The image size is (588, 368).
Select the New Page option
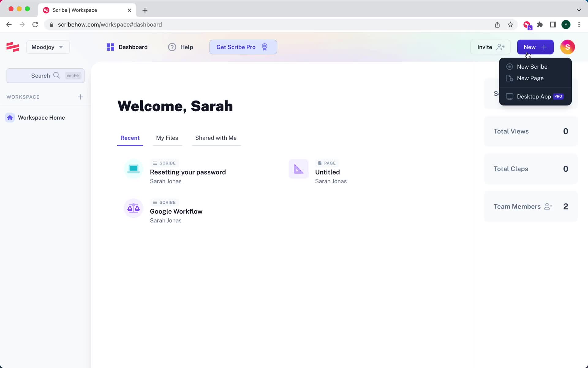530,78
